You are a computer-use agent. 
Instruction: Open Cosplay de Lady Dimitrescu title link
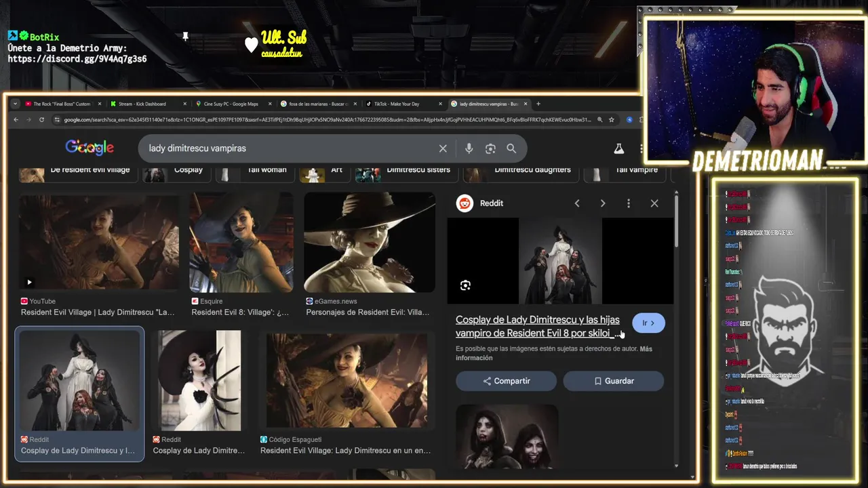click(538, 327)
